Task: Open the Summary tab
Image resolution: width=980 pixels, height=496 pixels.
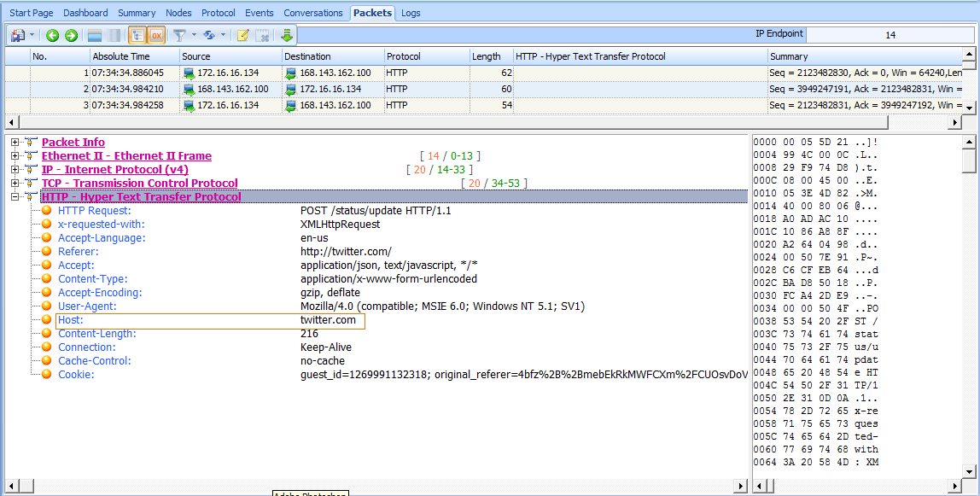Action: tap(137, 13)
